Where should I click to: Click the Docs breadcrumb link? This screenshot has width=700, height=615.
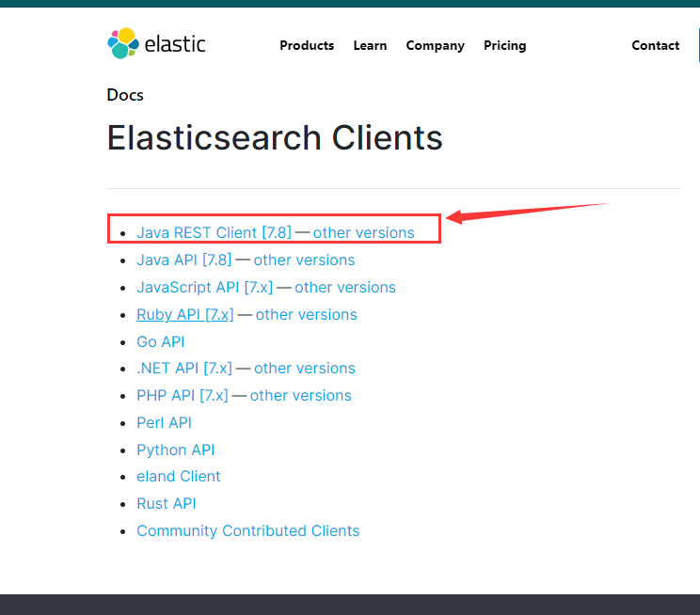pos(125,95)
